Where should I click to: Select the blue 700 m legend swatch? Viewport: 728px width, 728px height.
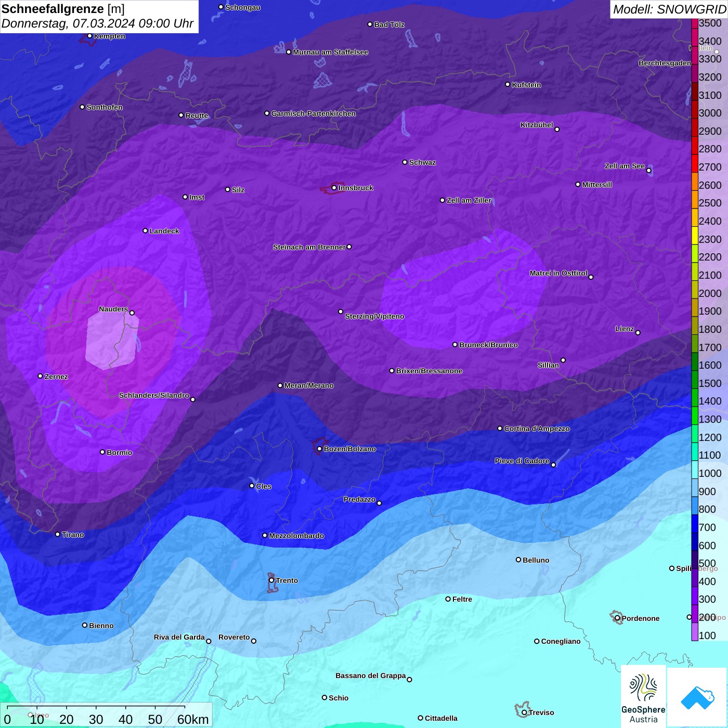[694, 523]
